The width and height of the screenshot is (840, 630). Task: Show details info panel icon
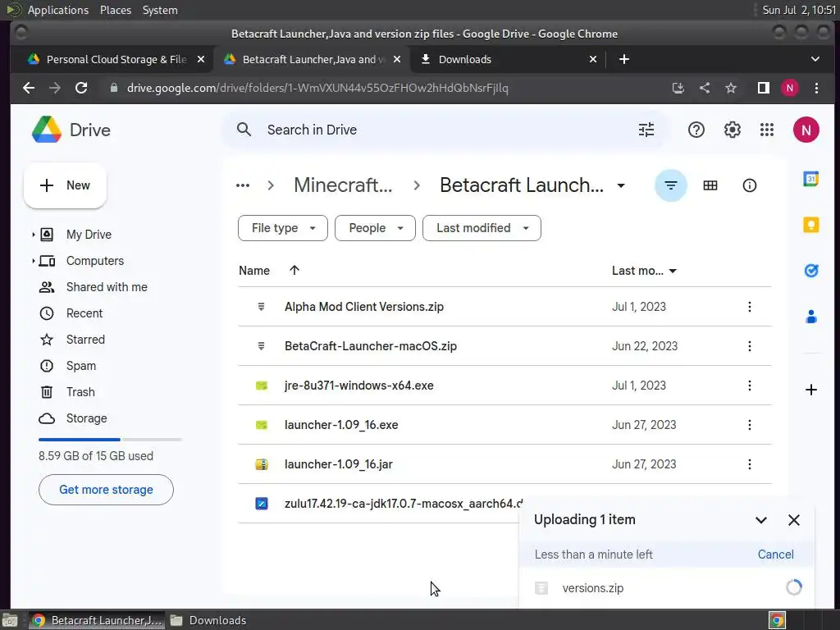coord(749,185)
